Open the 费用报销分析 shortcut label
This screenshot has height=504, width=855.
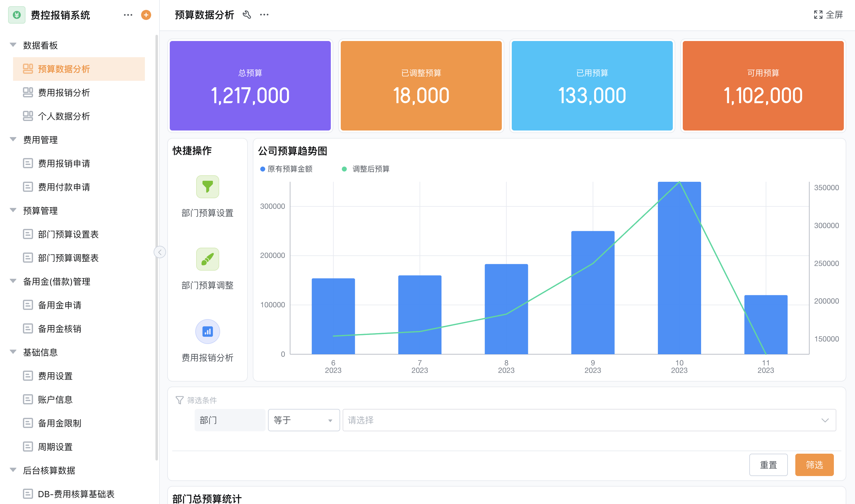tap(207, 358)
